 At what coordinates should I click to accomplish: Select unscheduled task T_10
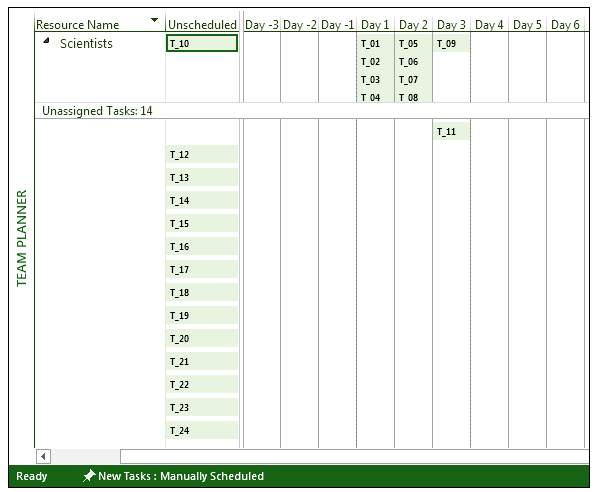202,43
